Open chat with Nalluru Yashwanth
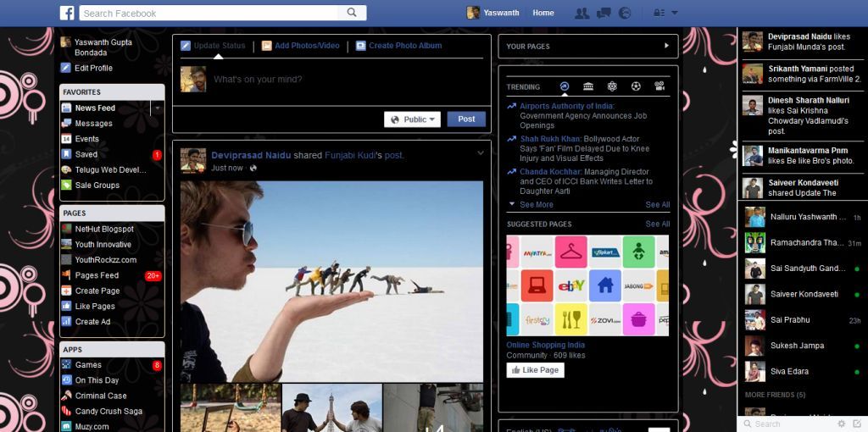 click(803, 218)
